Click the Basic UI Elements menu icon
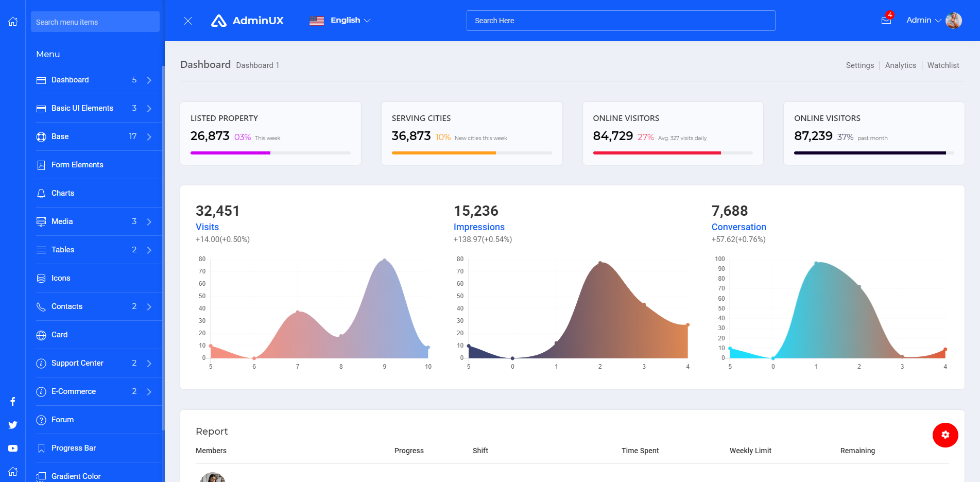The width and height of the screenshot is (980, 482). pyautogui.click(x=41, y=109)
